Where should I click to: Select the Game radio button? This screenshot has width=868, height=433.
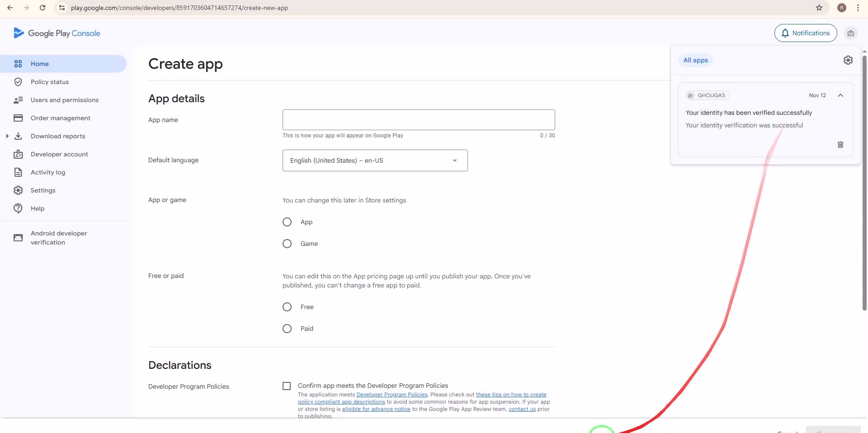pyautogui.click(x=287, y=244)
